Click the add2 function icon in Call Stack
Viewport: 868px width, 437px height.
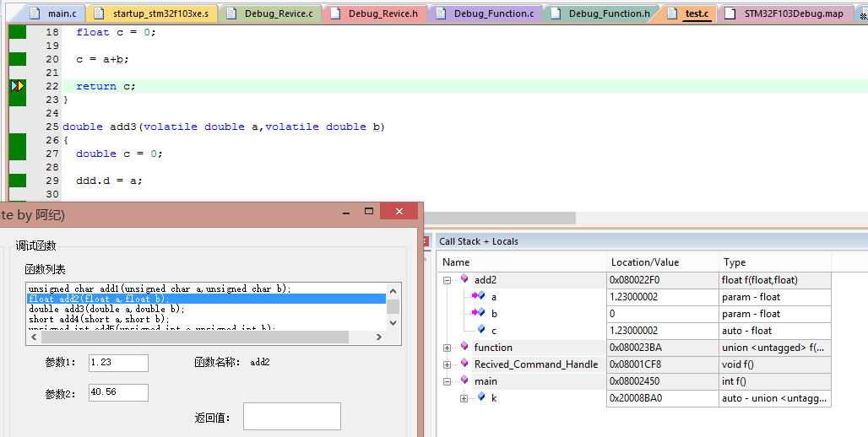[464, 279]
